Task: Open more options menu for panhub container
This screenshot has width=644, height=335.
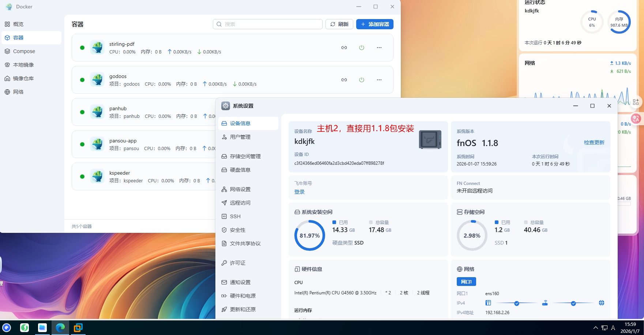Action: [x=379, y=112]
